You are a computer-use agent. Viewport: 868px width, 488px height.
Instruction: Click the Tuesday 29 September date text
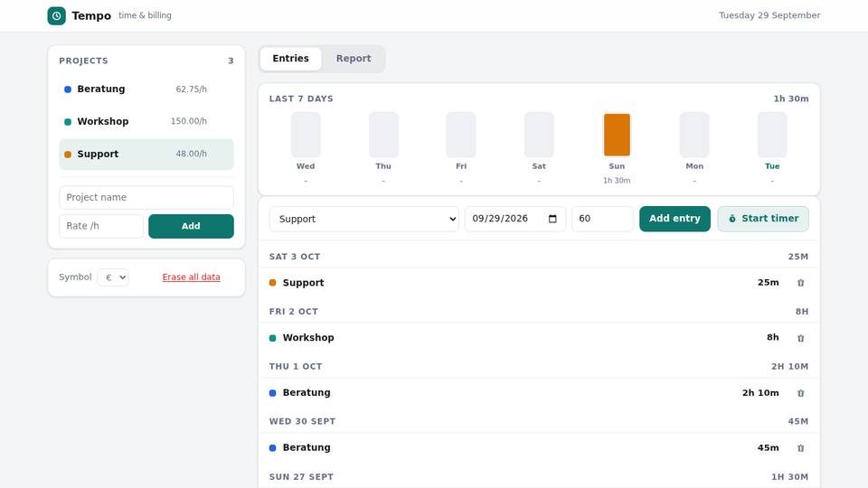coord(769,15)
